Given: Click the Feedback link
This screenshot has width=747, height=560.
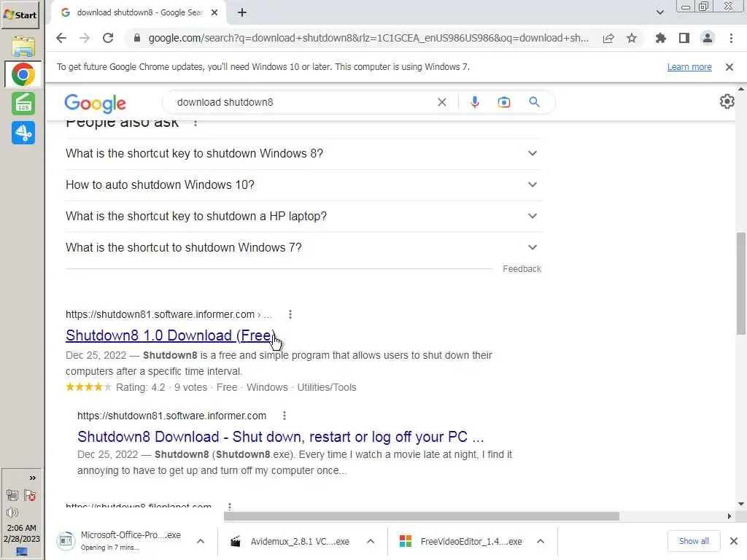Looking at the screenshot, I should click(522, 269).
